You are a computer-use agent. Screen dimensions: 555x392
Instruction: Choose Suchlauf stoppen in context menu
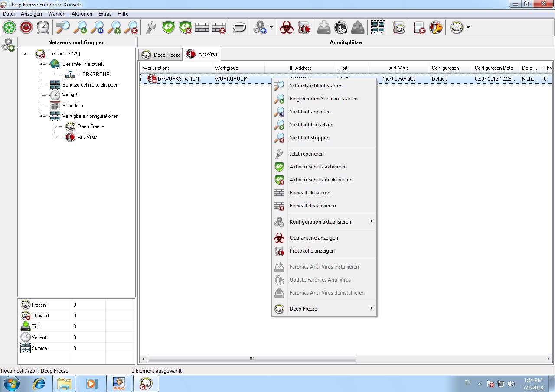click(324, 138)
